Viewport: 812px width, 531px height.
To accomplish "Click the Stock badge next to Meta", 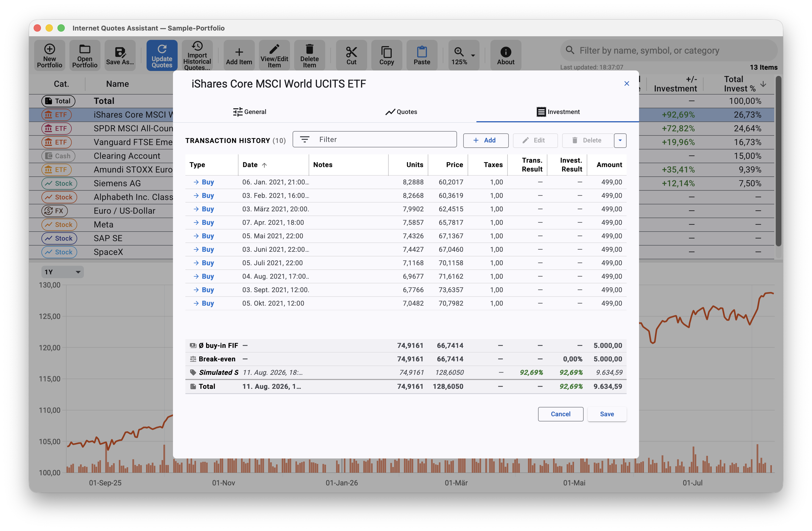I will click(59, 225).
